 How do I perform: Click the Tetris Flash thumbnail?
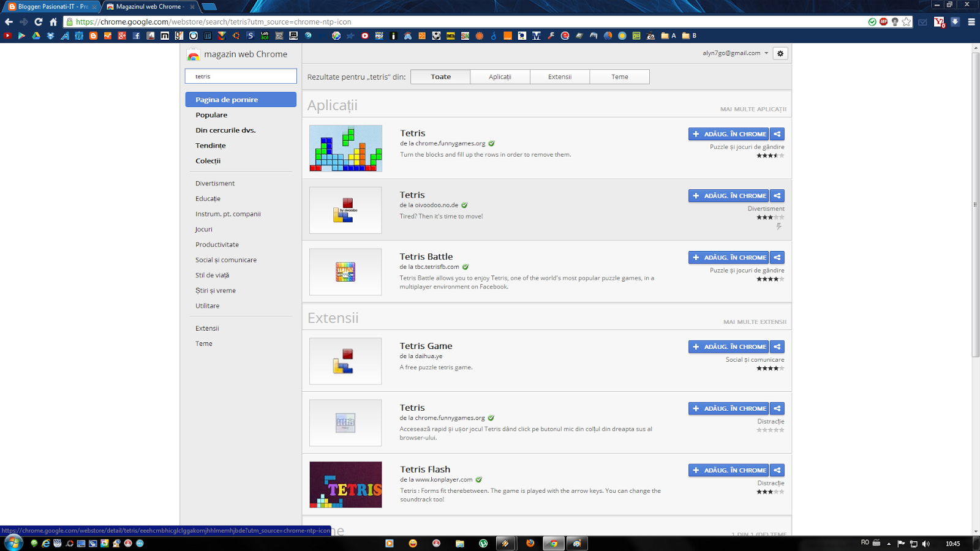coord(345,484)
